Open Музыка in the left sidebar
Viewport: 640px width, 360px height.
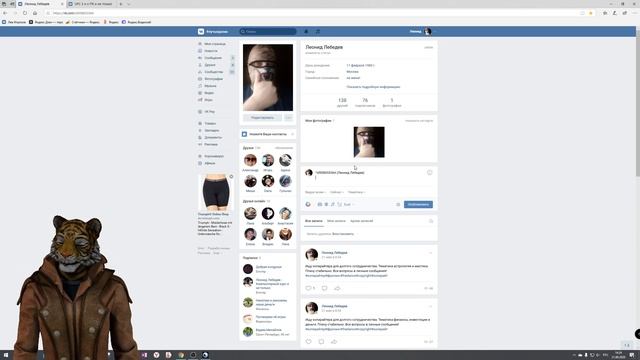click(210, 86)
